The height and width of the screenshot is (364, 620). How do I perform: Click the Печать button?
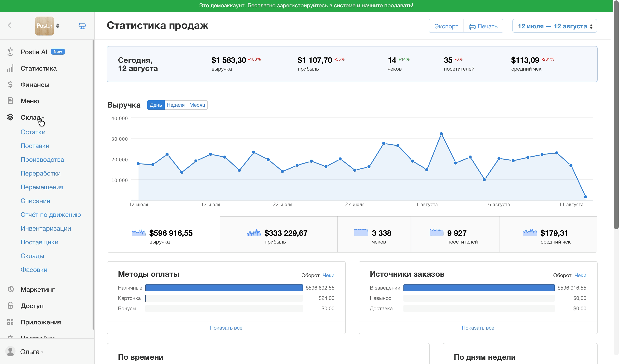pos(484,26)
